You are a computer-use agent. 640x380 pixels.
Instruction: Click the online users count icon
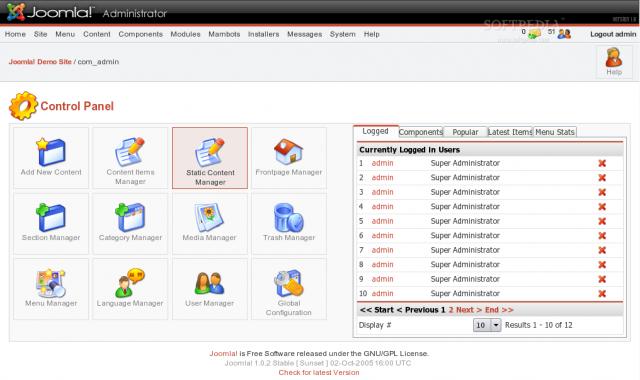(564, 34)
